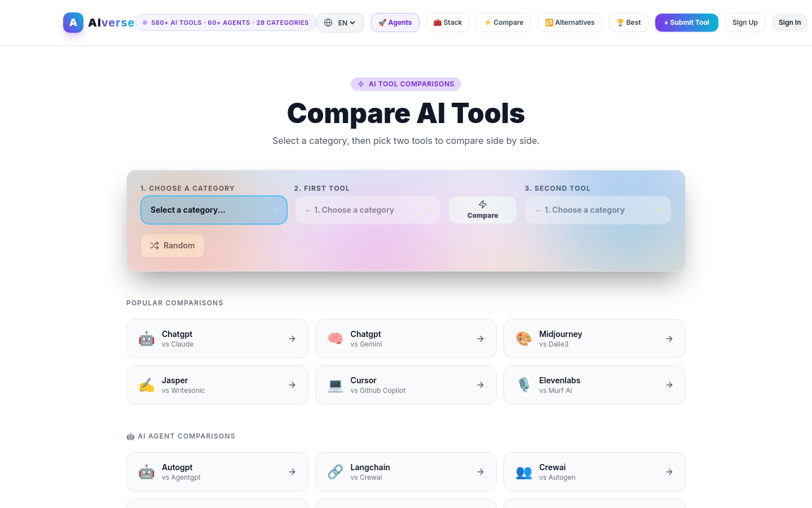The width and height of the screenshot is (812, 508).
Task: Click the "+ Submit Tool" button
Action: click(x=687, y=23)
